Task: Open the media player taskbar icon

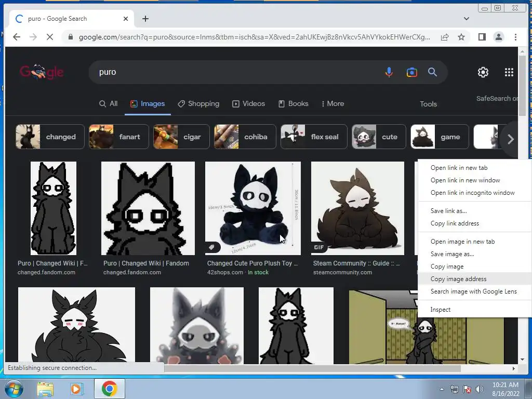Action: click(x=76, y=389)
